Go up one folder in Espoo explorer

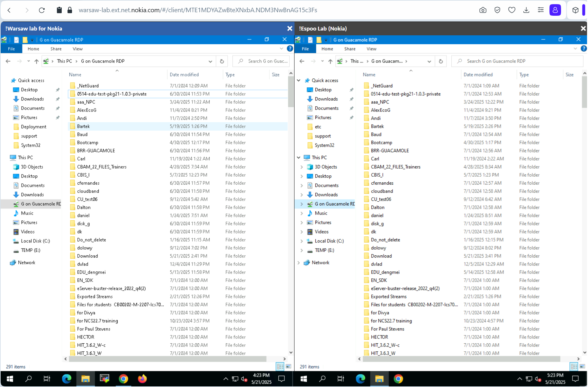tap(330, 61)
